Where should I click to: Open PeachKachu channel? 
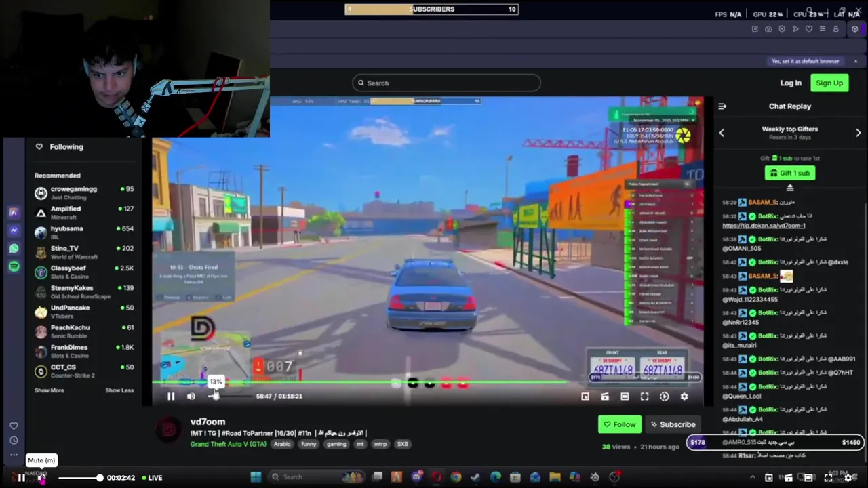(x=84, y=331)
